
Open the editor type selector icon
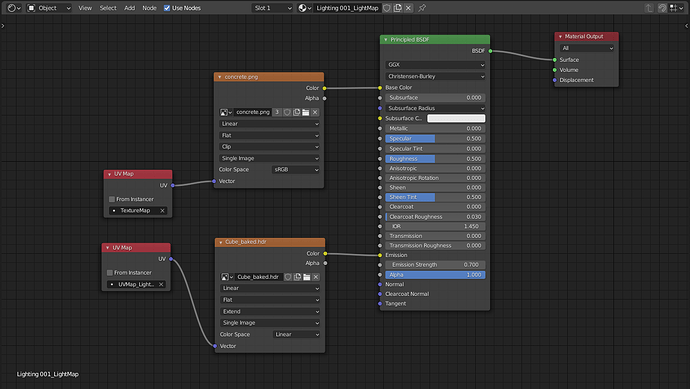[x=14, y=8]
